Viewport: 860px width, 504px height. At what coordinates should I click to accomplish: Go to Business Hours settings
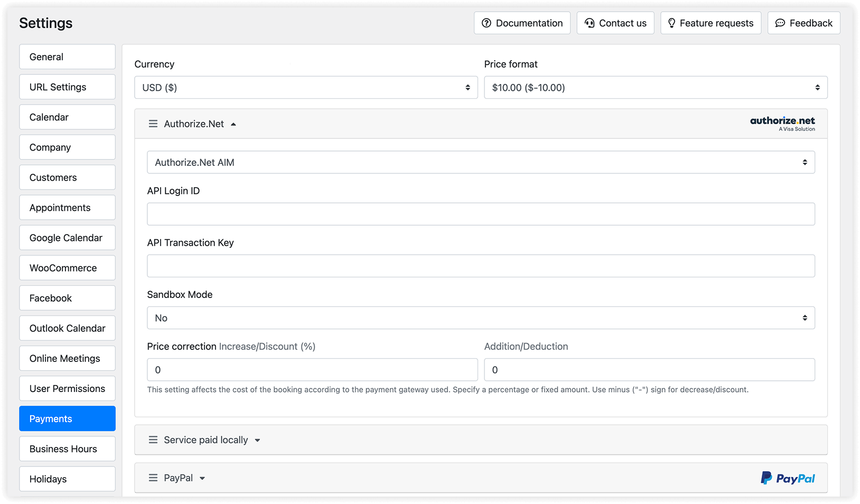pyautogui.click(x=67, y=449)
